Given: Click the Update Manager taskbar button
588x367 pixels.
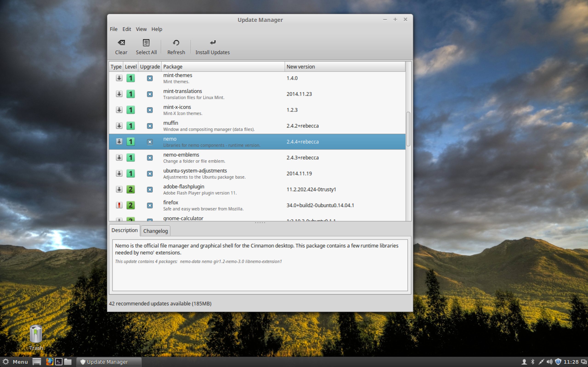Looking at the screenshot, I should coord(108,362).
